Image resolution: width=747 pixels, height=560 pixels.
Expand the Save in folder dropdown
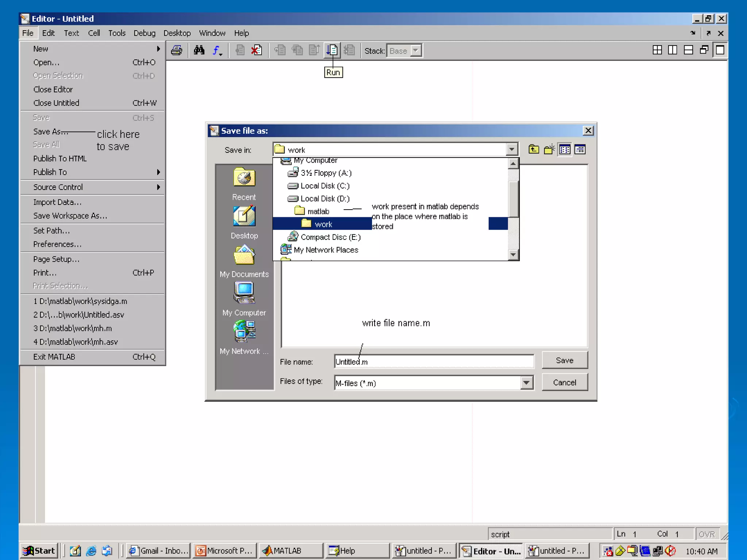[x=512, y=149]
